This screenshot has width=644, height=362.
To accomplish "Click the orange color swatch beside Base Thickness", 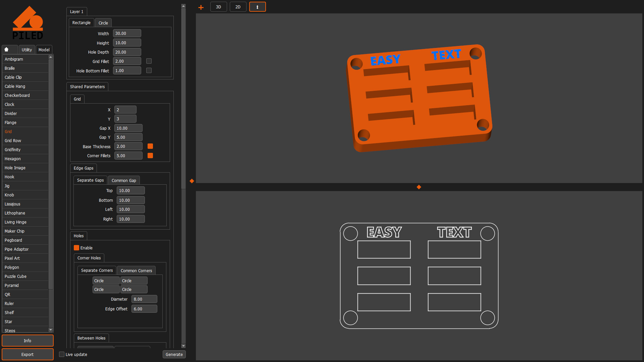I will pyautogui.click(x=150, y=146).
